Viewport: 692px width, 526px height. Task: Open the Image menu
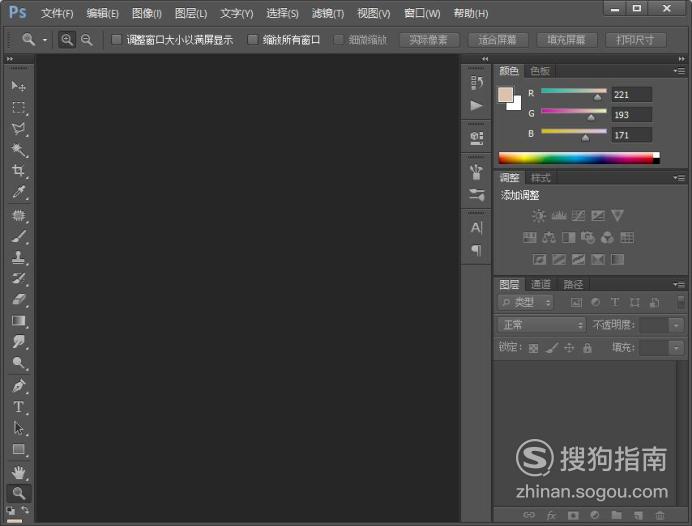tap(147, 14)
